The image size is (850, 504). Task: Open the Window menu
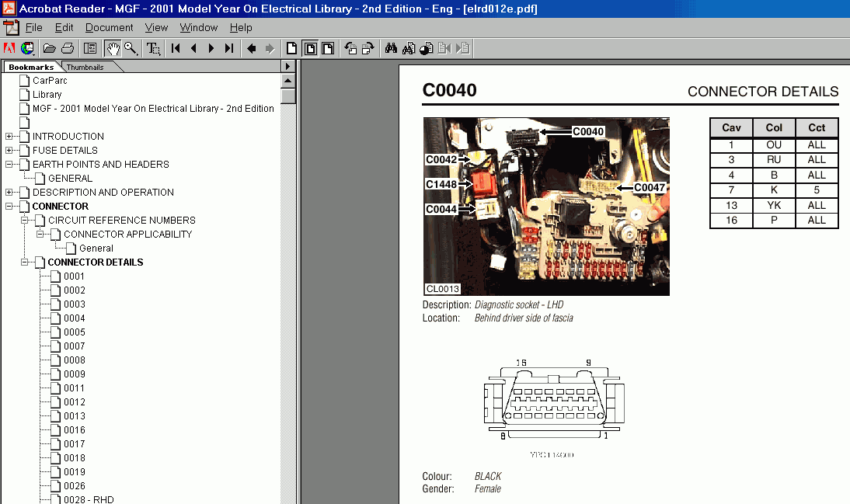[x=198, y=28]
